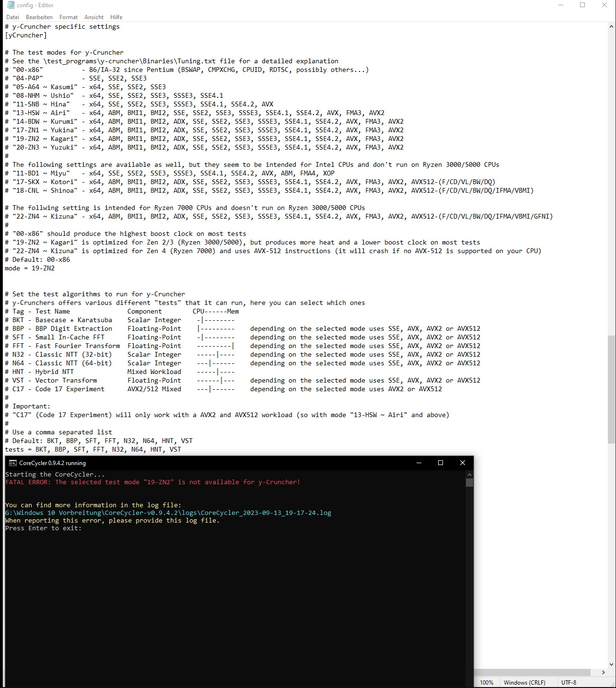Click the "# BKT - Basecase + Karatsuba" row

[120, 320]
